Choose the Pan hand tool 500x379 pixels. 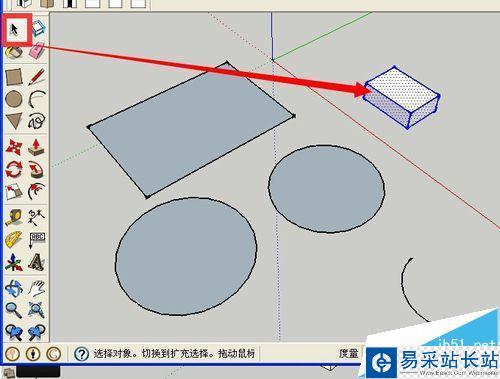coord(37,288)
